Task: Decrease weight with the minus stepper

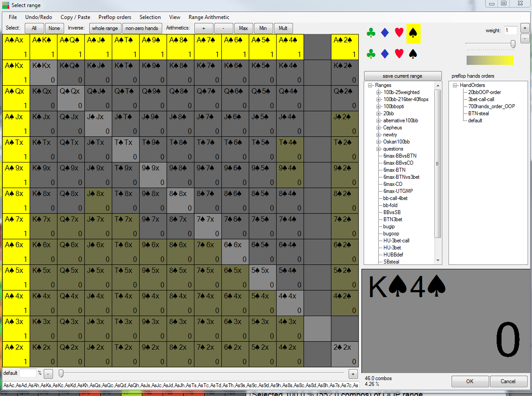Action: point(524,38)
